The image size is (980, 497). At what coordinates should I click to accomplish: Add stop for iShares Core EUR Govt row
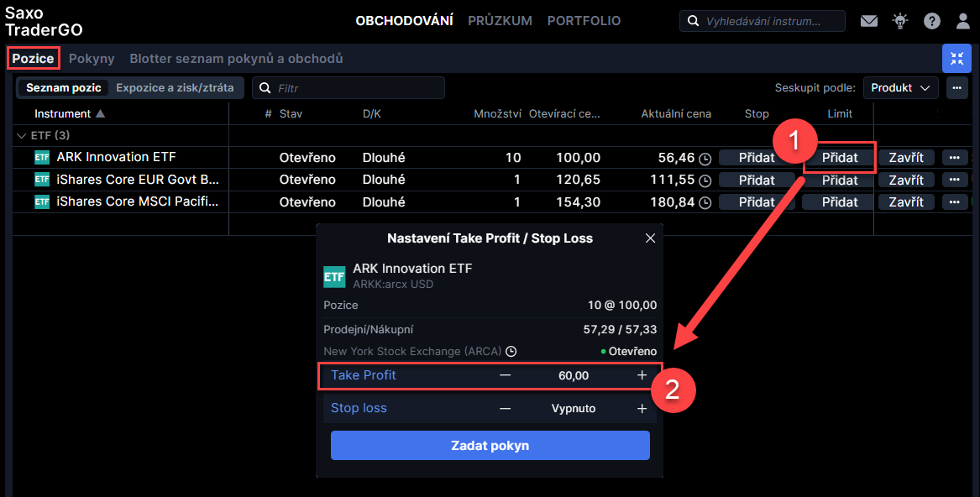point(757,180)
